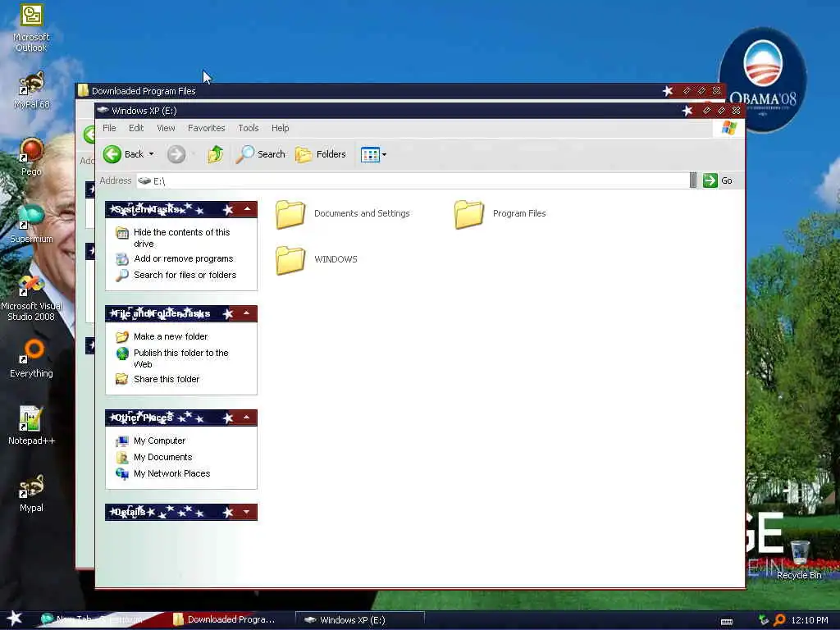
Task: Click Add or remove programs link
Action: tap(184, 258)
